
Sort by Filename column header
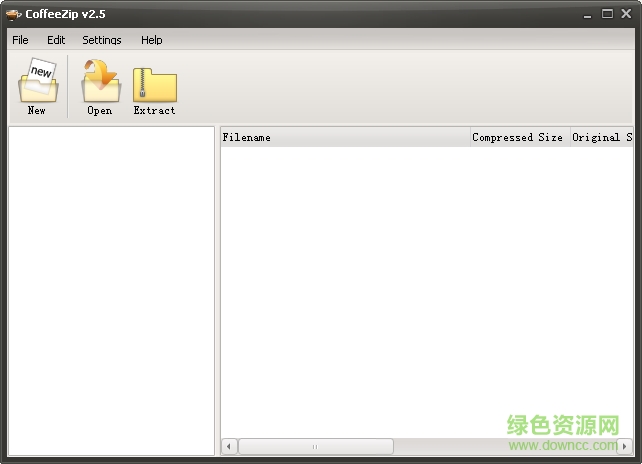click(346, 137)
